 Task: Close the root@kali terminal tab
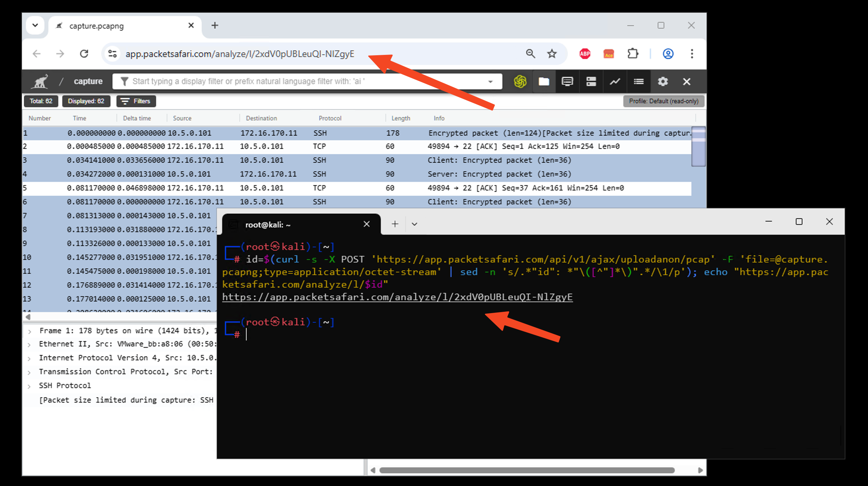[x=367, y=224]
